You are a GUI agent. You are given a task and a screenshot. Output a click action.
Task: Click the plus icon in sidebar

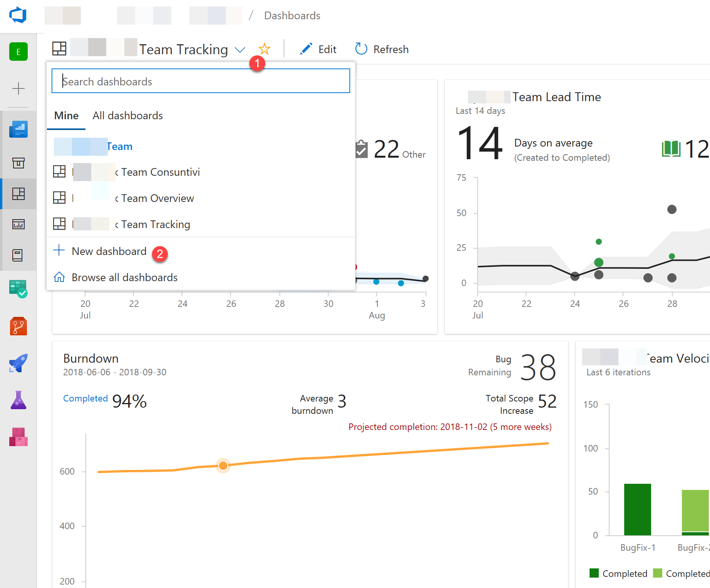coord(18,89)
